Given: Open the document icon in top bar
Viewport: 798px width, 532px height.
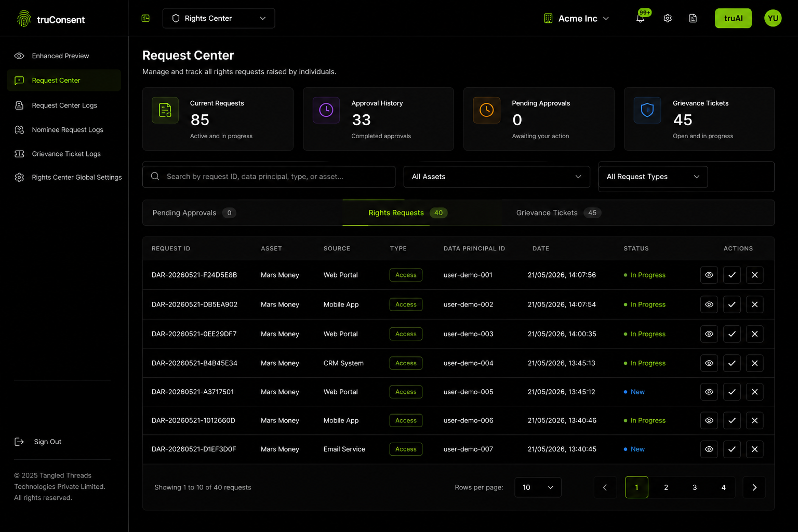Looking at the screenshot, I should pos(693,18).
